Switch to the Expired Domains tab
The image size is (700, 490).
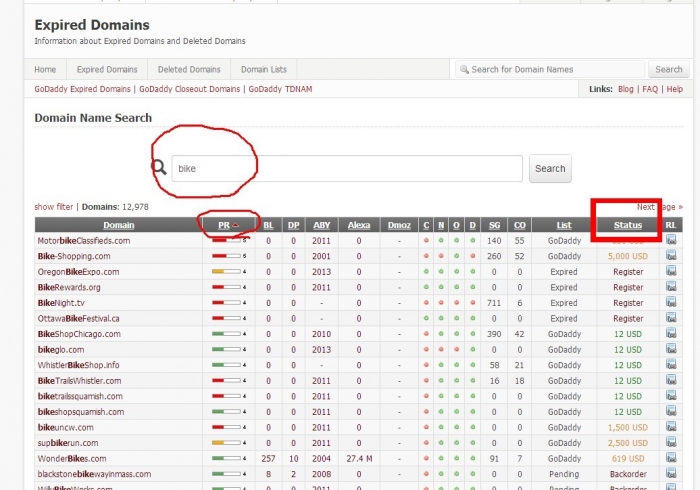click(x=107, y=70)
